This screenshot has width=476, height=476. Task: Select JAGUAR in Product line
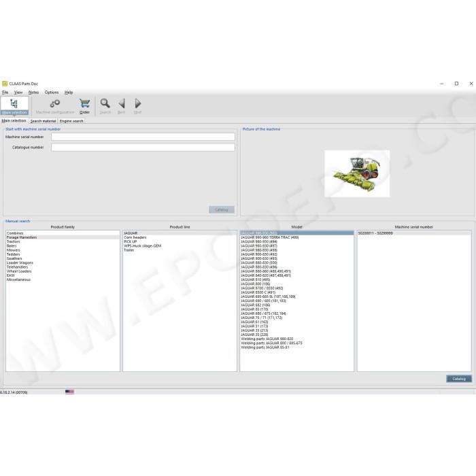coord(180,233)
